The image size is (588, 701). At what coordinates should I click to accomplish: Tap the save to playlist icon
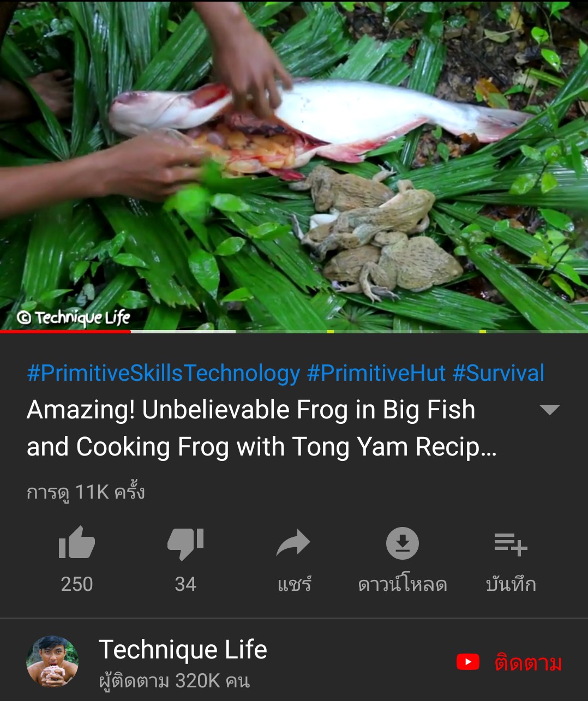pyautogui.click(x=511, y=544)
